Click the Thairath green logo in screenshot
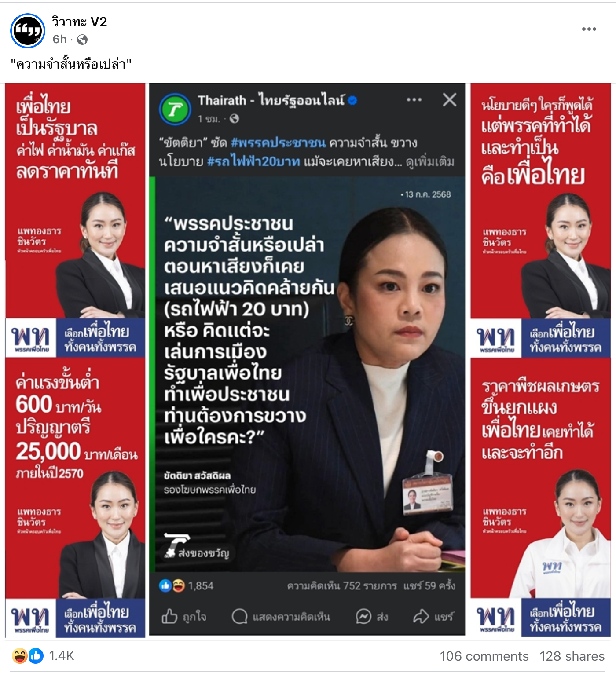This screenshot has height=673, width=616. pyautogui.click(x=175, y=109)
